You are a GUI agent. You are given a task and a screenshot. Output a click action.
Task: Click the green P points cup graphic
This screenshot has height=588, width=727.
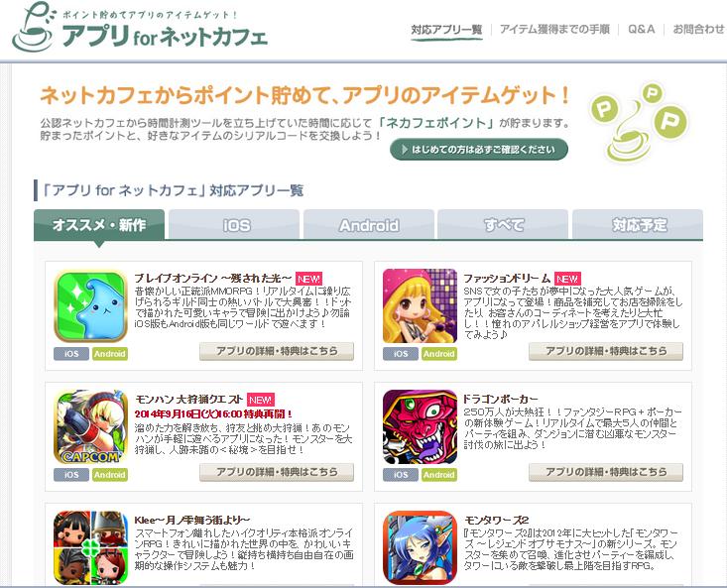639,123
